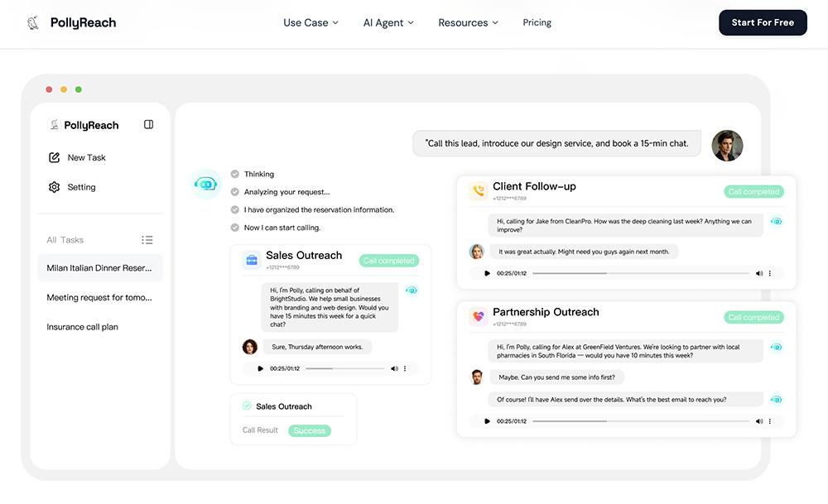Open the Resources dropdown
This screenshot has height=504, width=828.
click(x=468, y=22)
